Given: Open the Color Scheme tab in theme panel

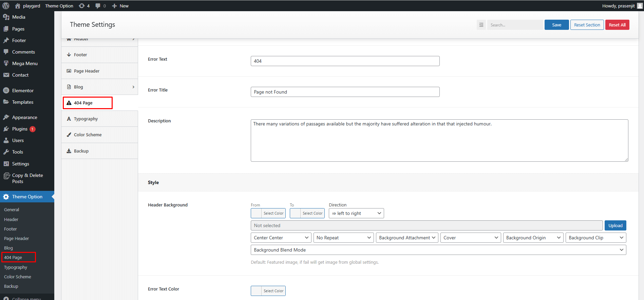Looking at the screenshot, I should 99,135.
